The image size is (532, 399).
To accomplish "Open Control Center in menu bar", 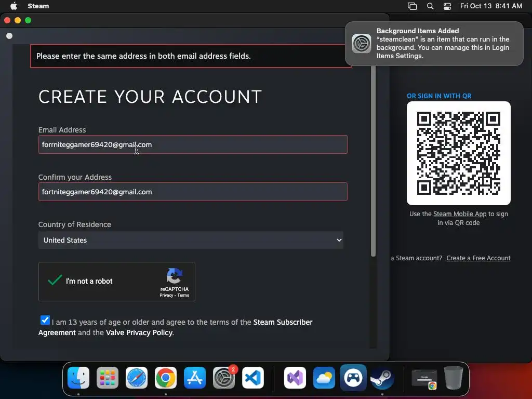I will click(447, 6).
